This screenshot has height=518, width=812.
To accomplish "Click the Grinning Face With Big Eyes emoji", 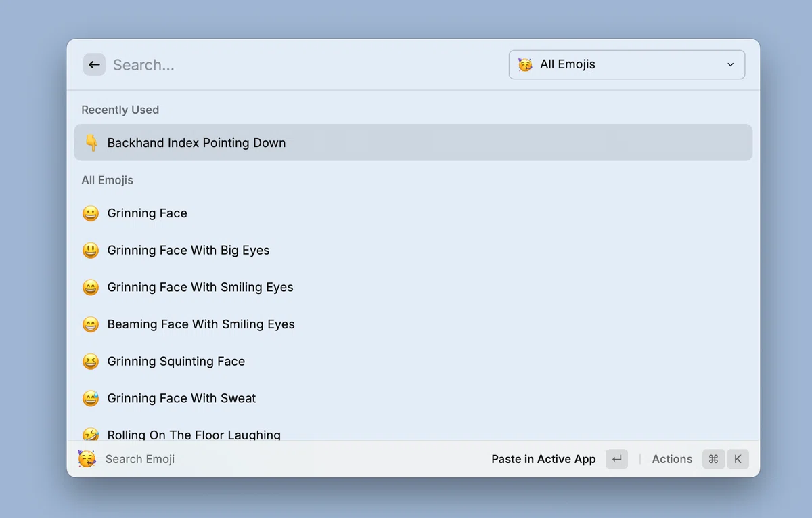I will pos(91,251).
